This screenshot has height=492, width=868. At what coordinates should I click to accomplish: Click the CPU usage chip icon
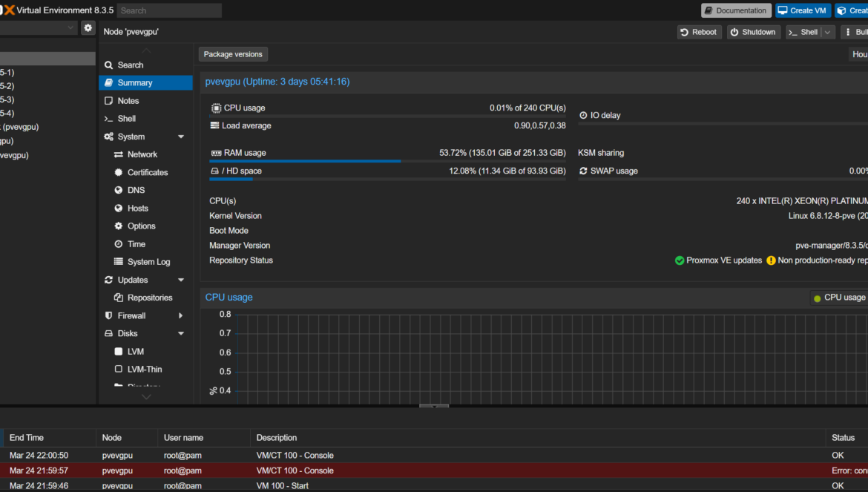(x=216, y=108)
